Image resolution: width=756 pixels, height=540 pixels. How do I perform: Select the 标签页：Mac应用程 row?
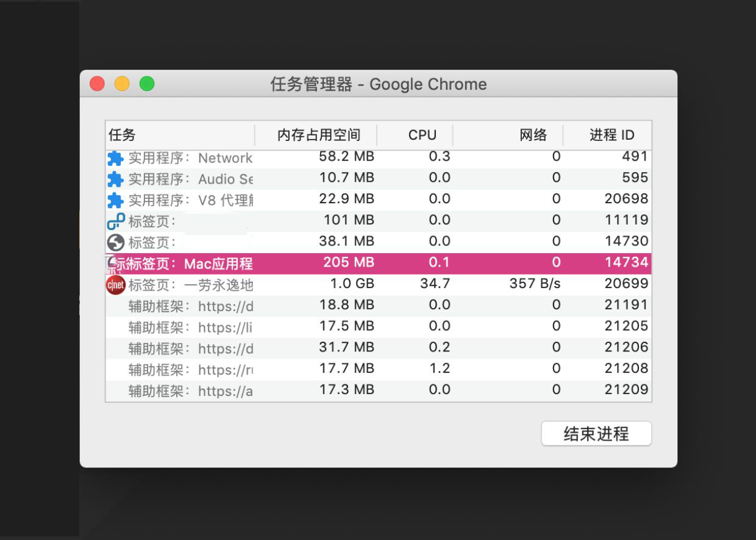(x=379, y=264)
